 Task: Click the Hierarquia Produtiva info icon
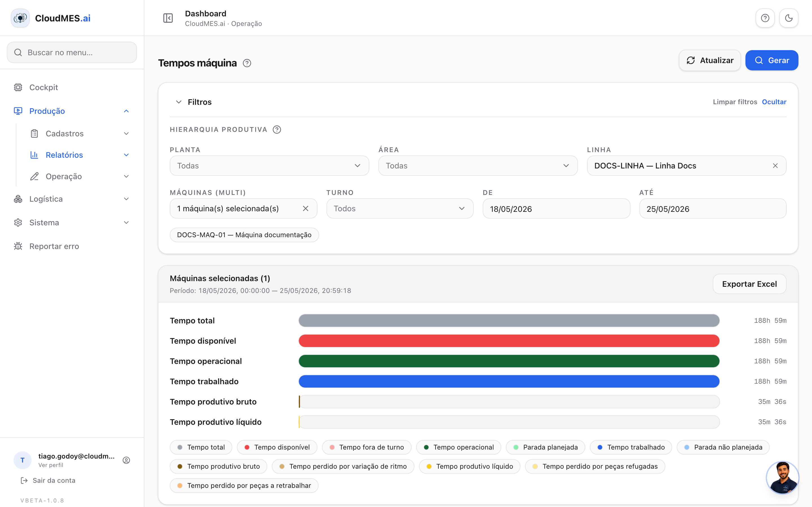[277, 130]
